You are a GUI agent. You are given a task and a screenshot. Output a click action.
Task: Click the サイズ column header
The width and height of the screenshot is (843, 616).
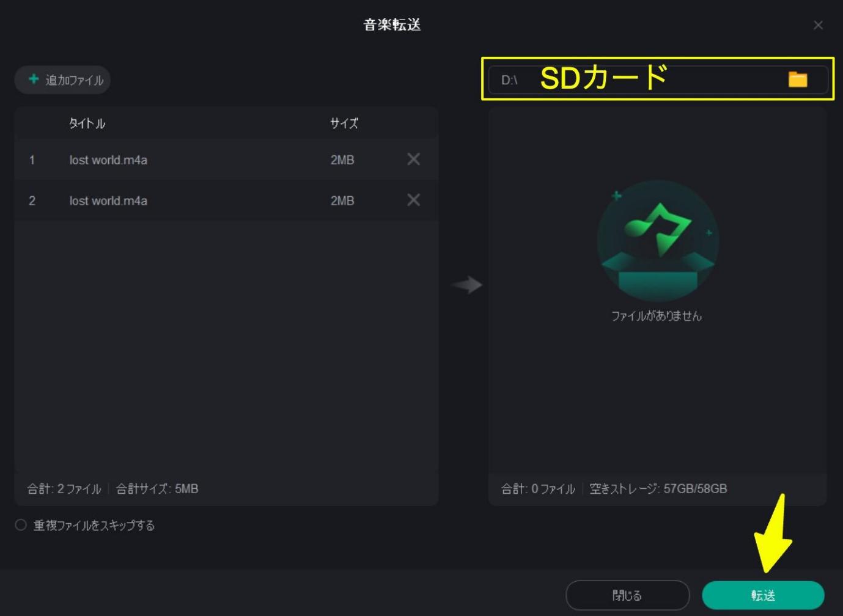click(x=344, y=123)
